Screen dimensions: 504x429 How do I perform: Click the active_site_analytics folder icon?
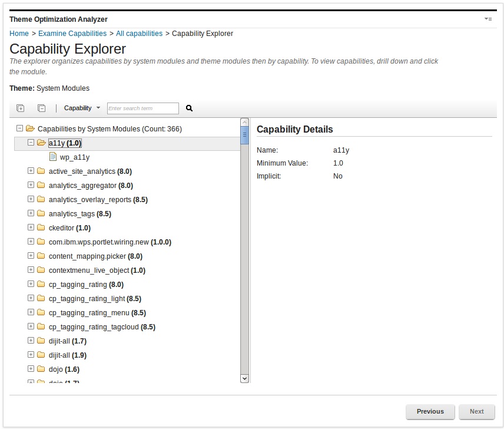(x=41, y=171)
